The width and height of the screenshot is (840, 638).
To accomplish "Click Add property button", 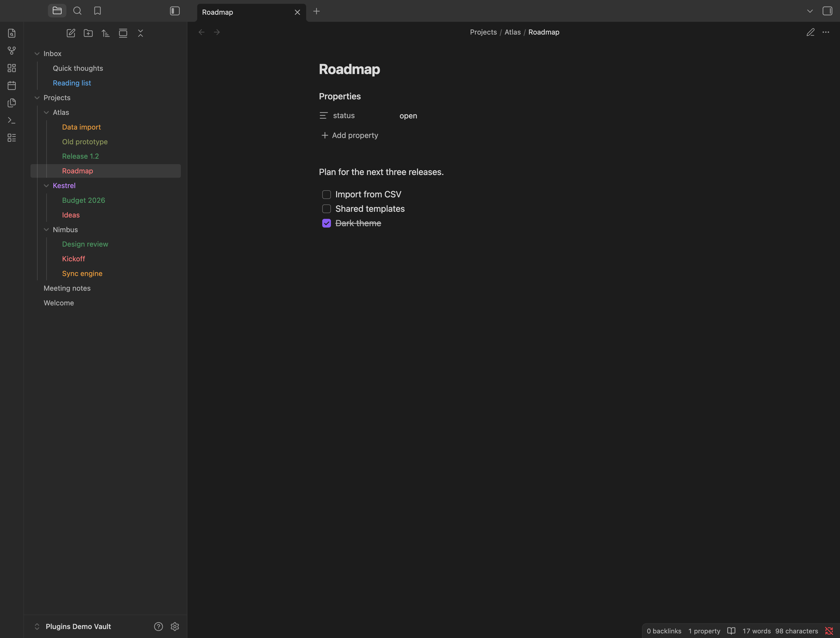I will pos(350,135).
